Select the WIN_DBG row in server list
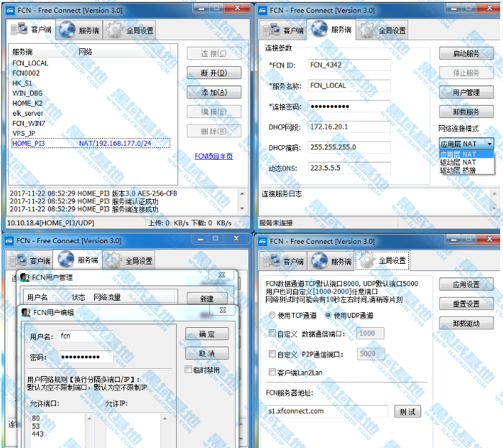Screen dimensions: 503x448 (x=91, y=93)
